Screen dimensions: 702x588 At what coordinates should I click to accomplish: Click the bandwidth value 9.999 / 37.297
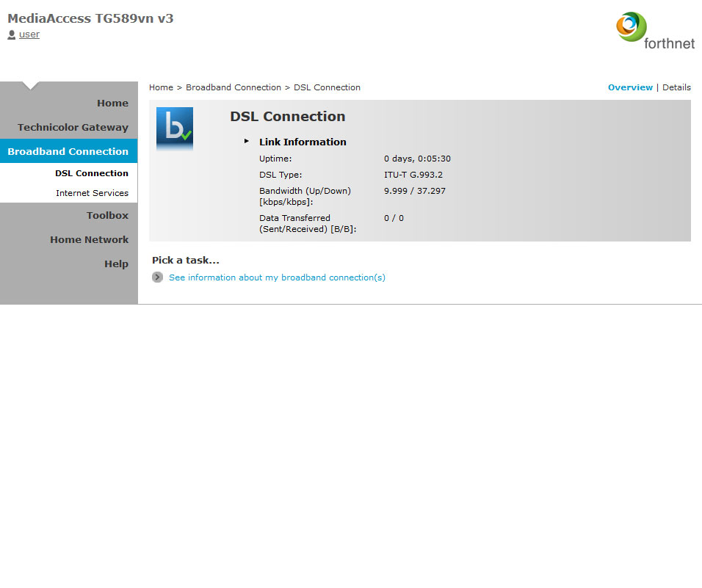click(x=415, y=191)
